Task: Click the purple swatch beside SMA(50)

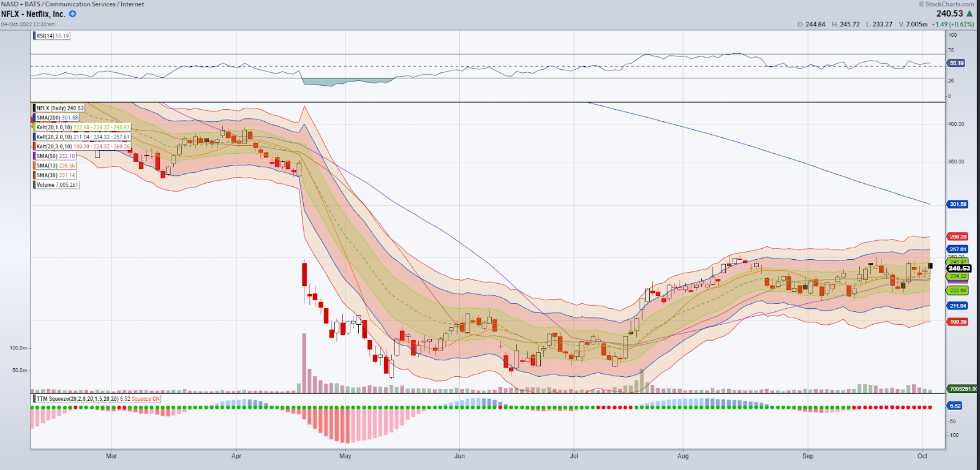Action: coord(34,156)
